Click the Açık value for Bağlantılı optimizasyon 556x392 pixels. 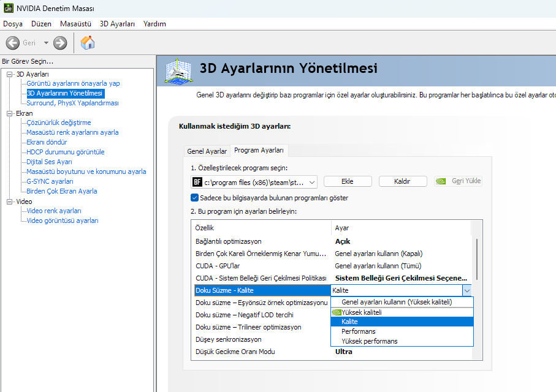343,241
